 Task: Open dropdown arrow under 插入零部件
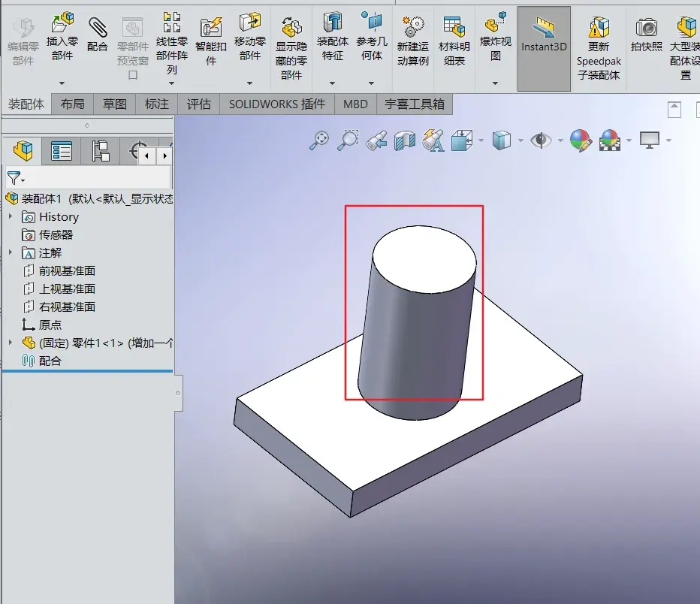coord(62,83)
